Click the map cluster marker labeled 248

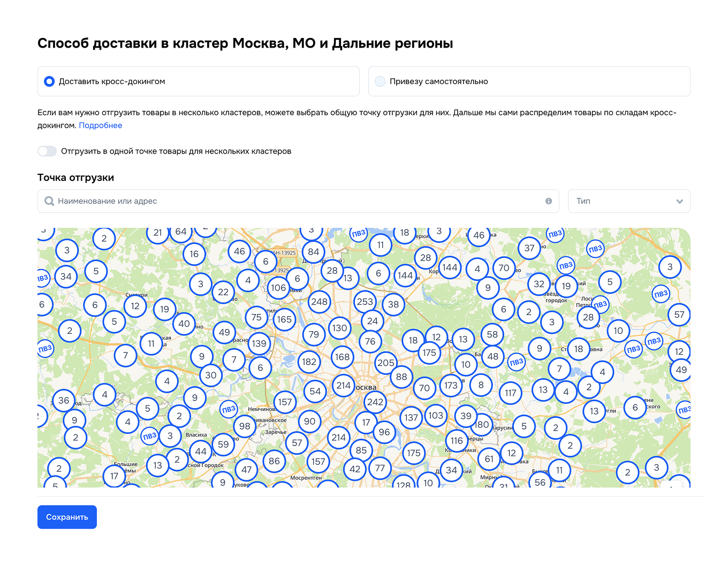(x=319, y=302)
